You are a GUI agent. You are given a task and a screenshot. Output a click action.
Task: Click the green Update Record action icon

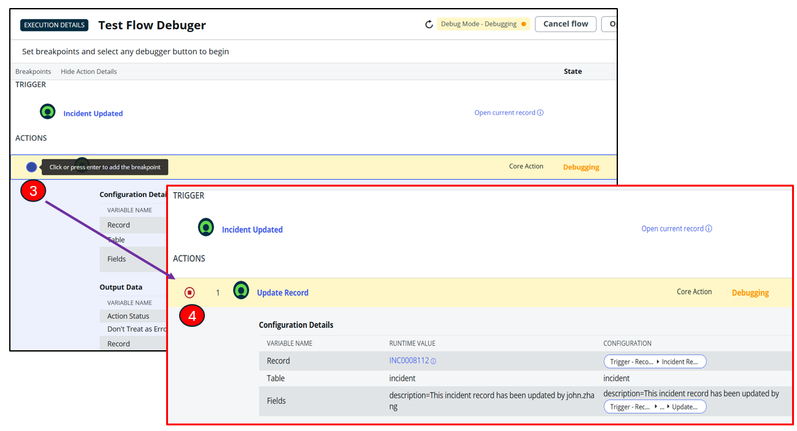click(240, 292)
